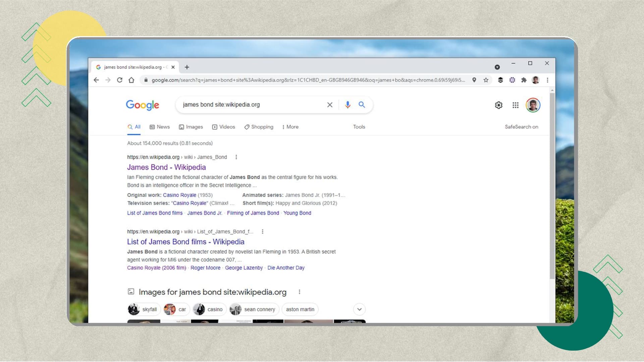The height and width of the screenshot is (362, 644).
Task: Reload the page
Action: [119, 80]
